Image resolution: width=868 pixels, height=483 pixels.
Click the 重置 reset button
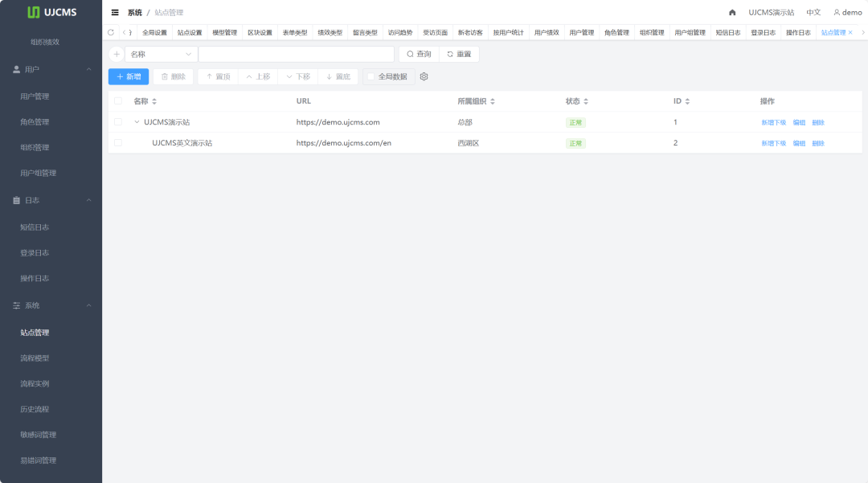pos(459,54)
